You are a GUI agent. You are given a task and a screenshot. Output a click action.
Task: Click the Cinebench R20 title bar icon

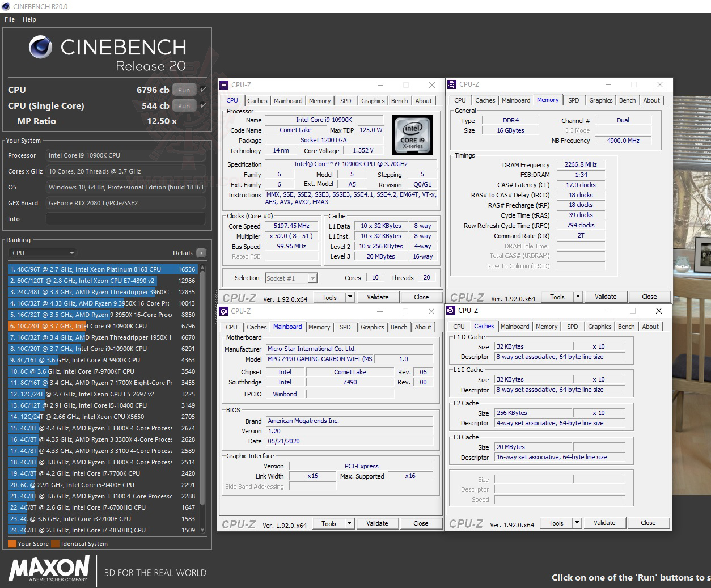coord(6,6)
